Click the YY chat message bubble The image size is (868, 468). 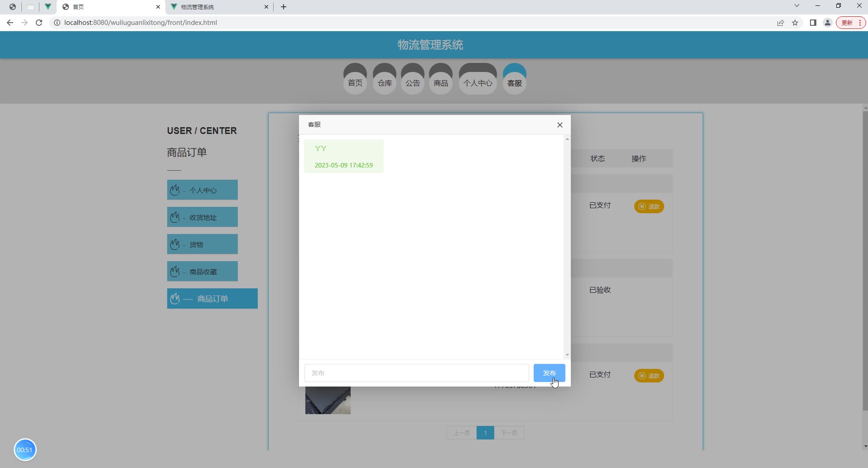click(x=344, y=156)
